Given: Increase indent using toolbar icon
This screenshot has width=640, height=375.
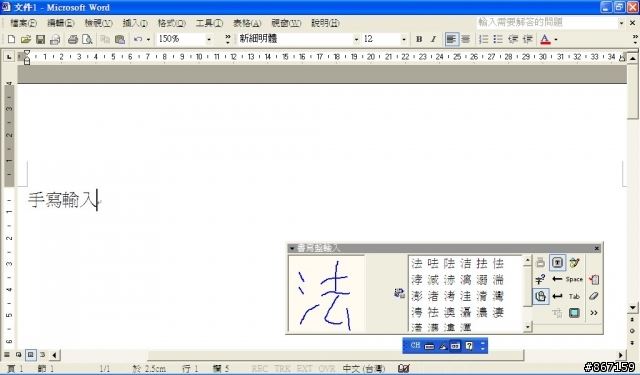Looking at the screenshot, I should 527,39.
